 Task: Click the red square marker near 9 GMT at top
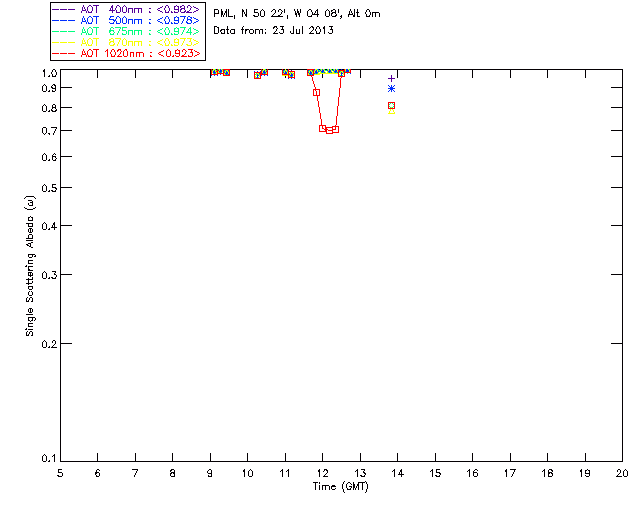pos(215,72)
